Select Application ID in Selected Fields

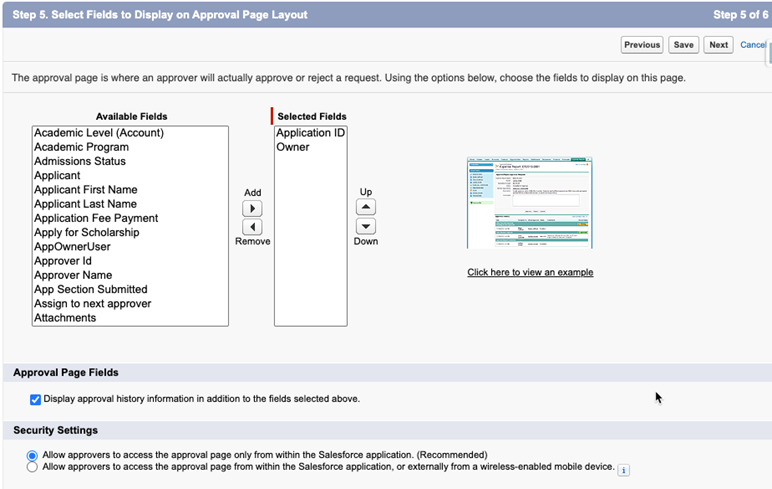coord(310,133)
